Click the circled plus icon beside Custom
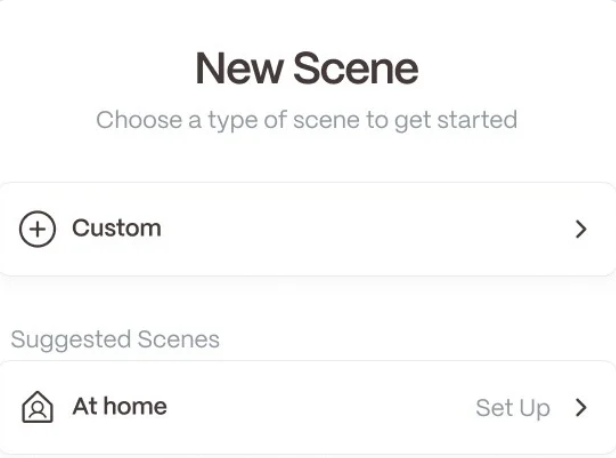The height and width of the screenshot is (458, 616). point(37,229)
